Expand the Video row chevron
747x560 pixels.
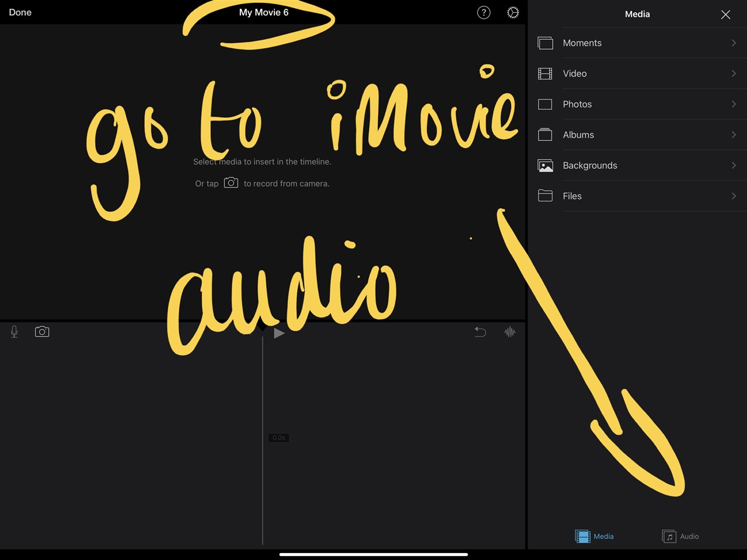tap(734, 73)
